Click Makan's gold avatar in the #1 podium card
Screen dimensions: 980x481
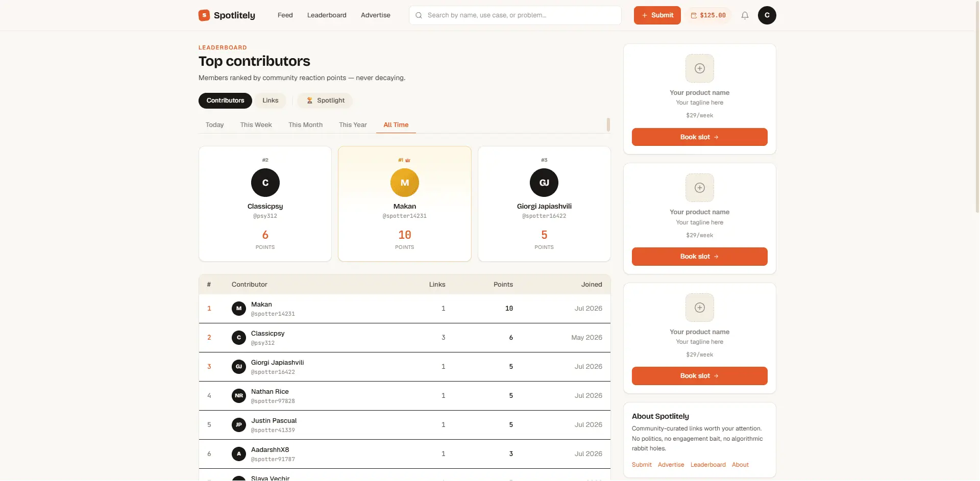click(x=405, y=183)
